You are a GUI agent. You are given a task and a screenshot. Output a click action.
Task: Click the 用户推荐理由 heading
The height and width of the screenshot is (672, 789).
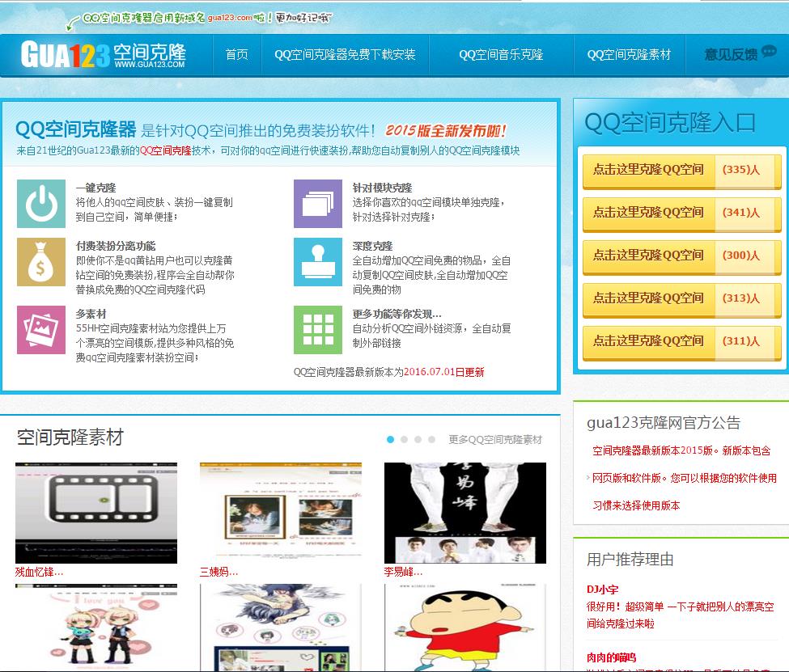point(630,560)
